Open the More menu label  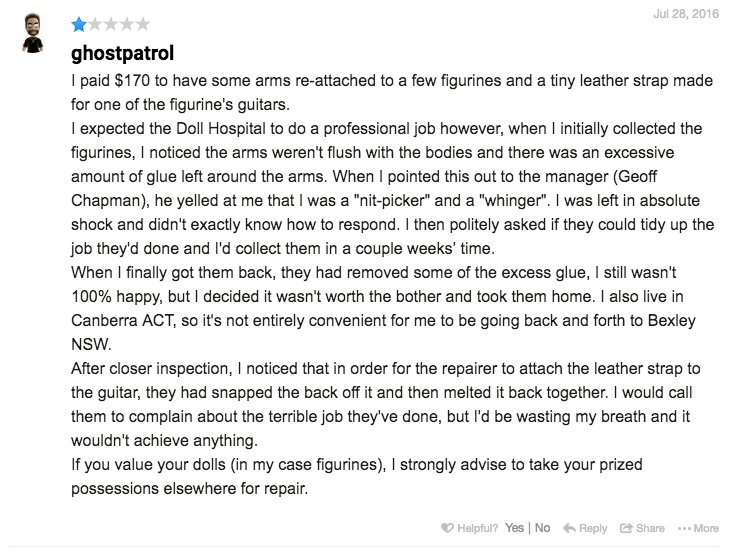706,528
